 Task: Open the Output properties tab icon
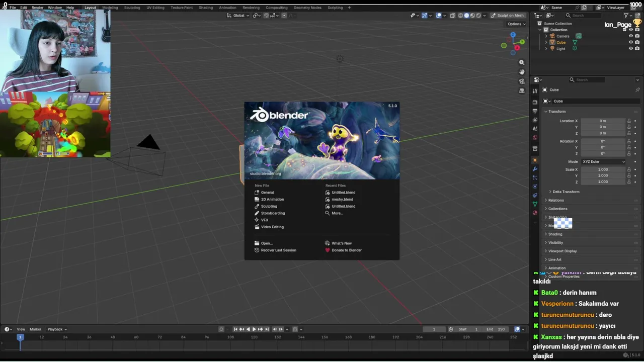tap(535, 111)
